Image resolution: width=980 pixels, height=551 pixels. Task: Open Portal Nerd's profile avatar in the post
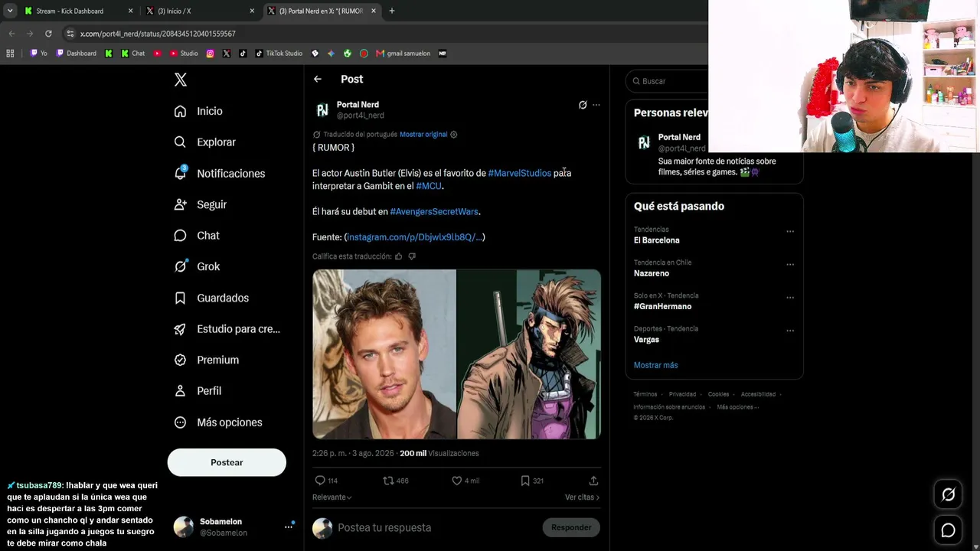pos(322,110)
